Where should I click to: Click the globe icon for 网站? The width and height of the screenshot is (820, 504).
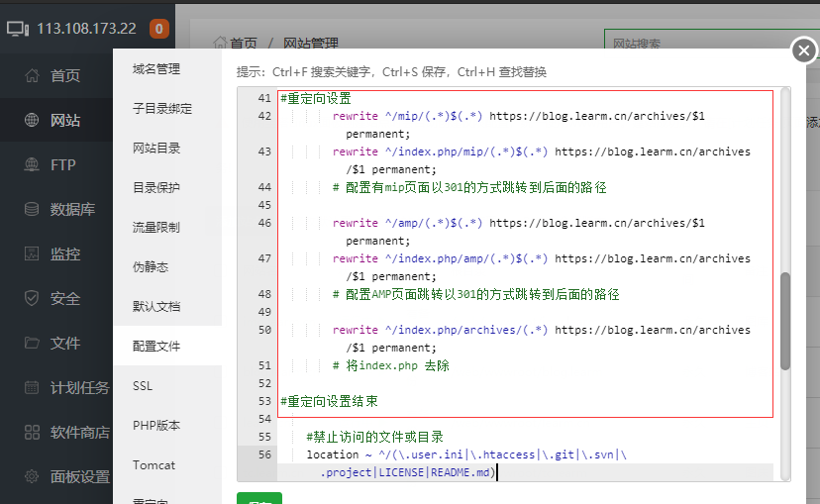(32, 120)
